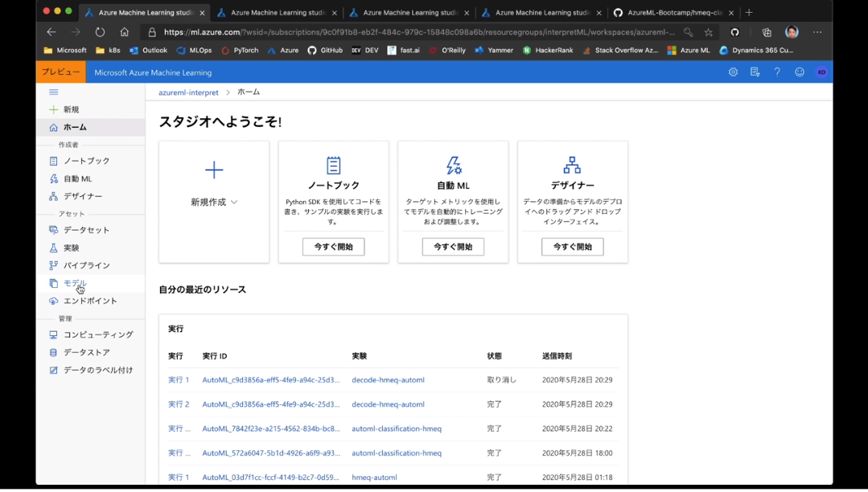This screenshot has height=492, width=868.
Task: Open the feedback notes icon in header
Action: pos(755,72)
